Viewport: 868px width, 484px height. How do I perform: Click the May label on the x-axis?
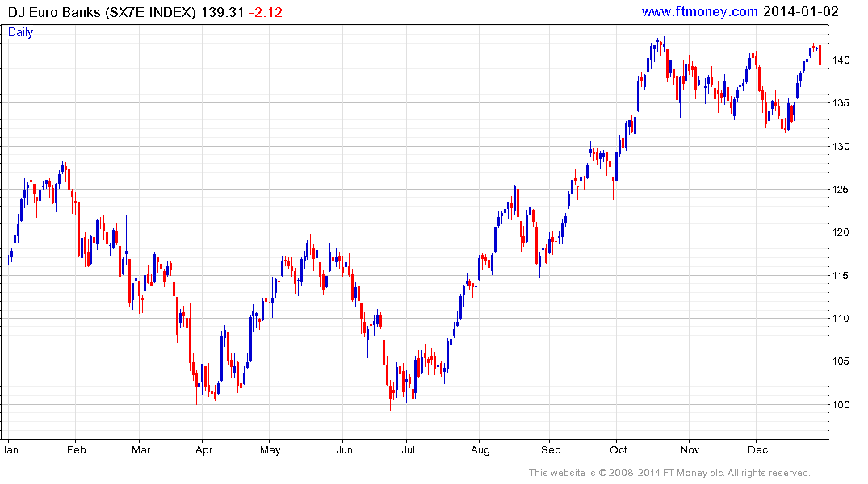[x=270, y=449]
